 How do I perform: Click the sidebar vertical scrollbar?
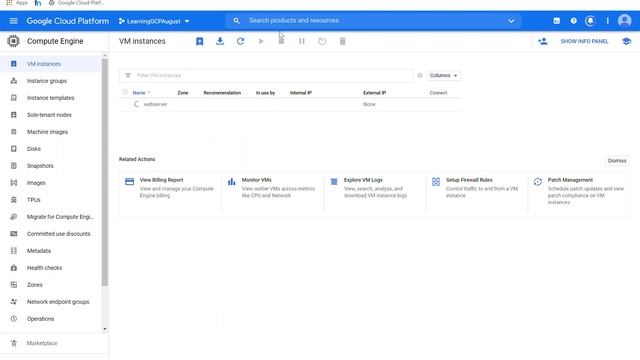(x=105, y=172)
